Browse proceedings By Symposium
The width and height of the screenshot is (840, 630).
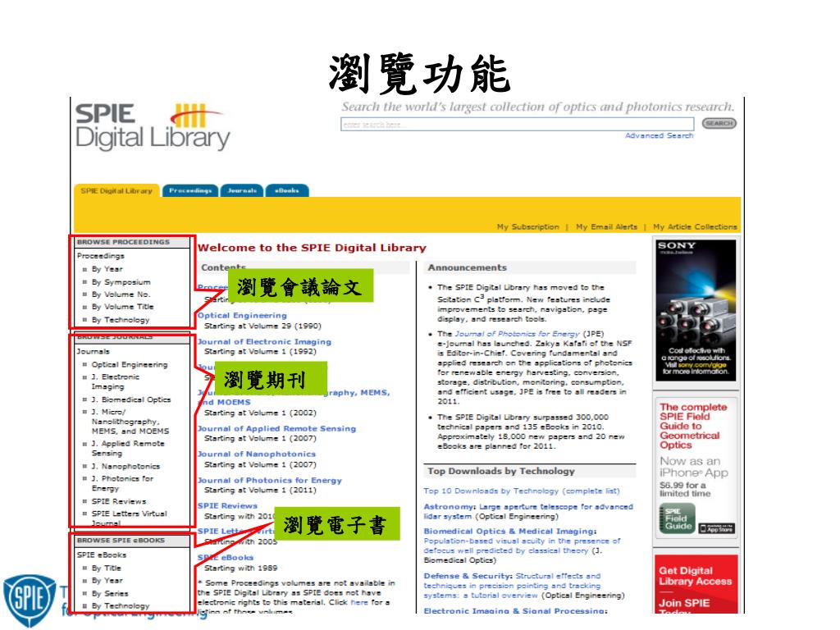121,282
